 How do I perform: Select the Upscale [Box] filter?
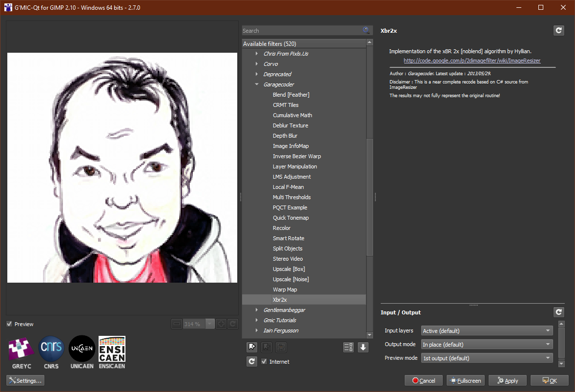(289, 269)
